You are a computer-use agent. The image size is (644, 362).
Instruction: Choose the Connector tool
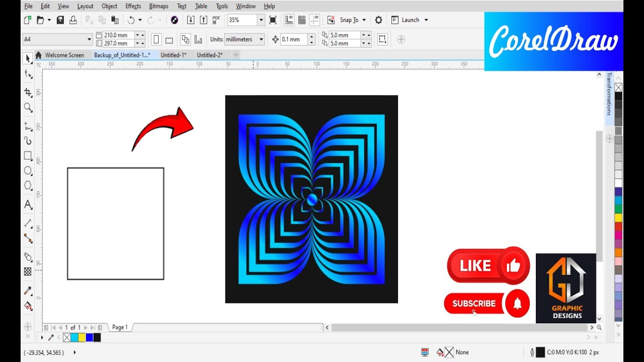tap(28, 238)
